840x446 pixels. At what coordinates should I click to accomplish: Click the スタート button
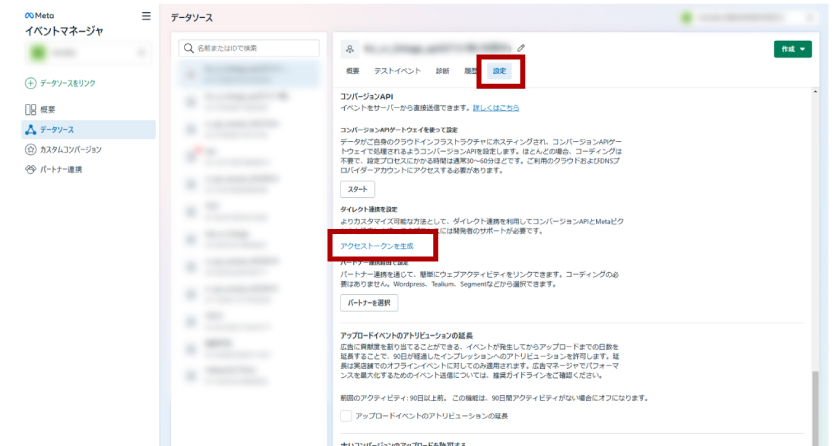tap(357, 189)
